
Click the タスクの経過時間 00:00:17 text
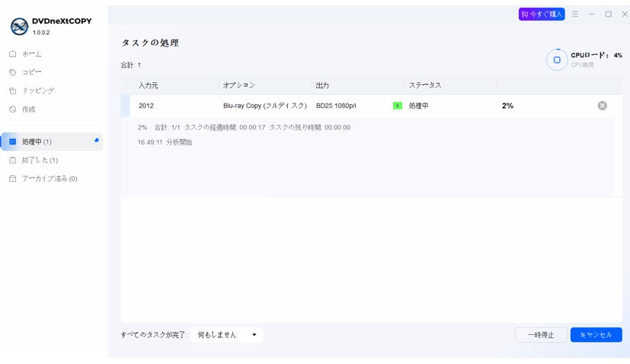click(x=225, y=127)
